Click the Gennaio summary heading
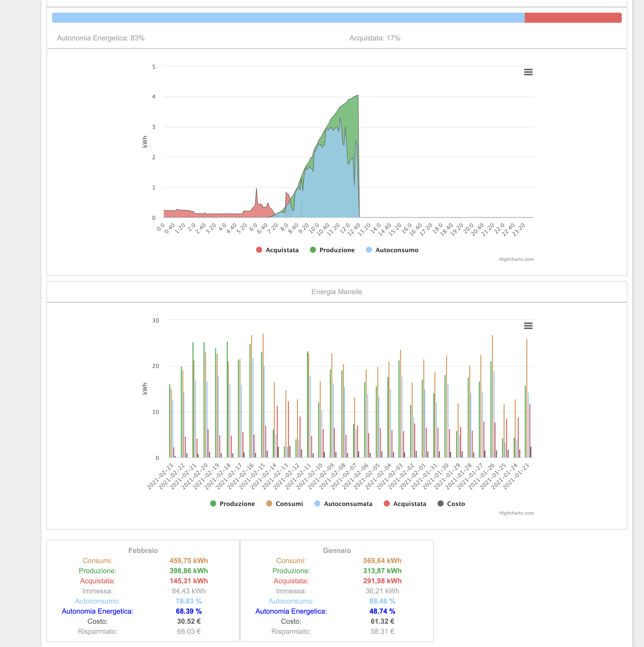644x647 pixels. coord(336,550)
